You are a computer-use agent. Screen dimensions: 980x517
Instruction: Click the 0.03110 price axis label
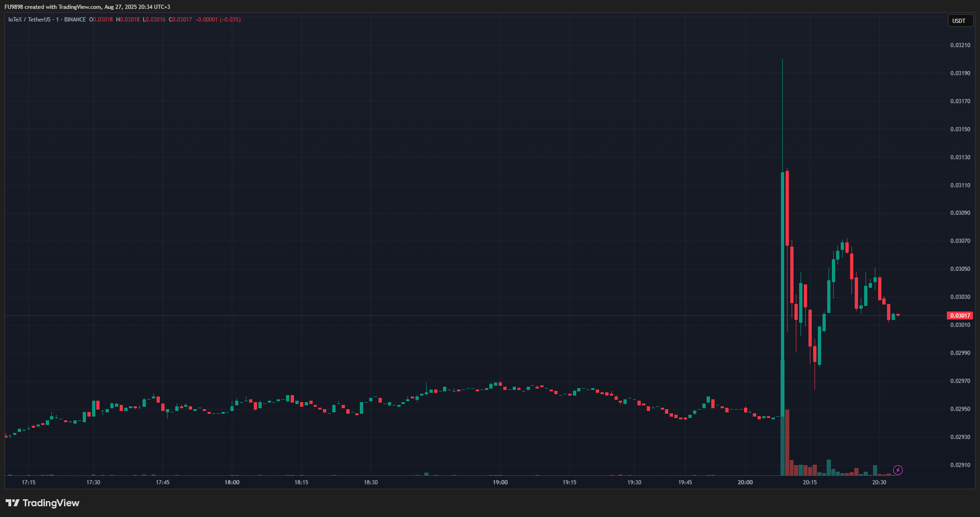[960, 185]
